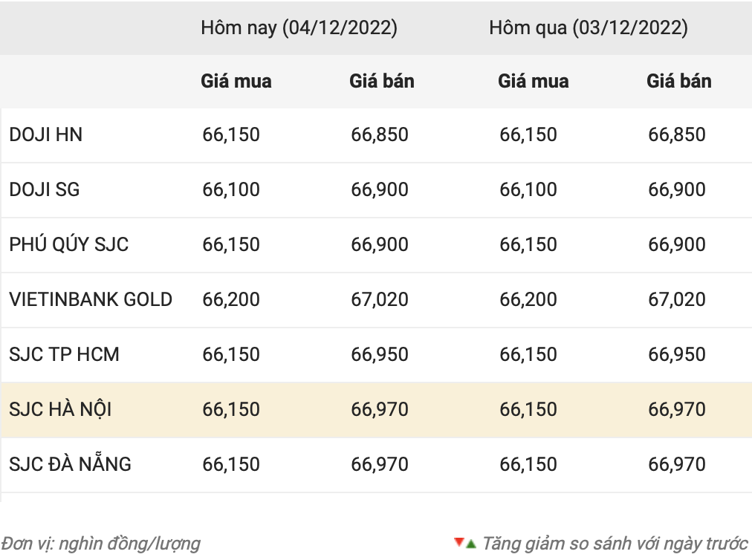Click yesterday's Giá bán column header
Screen dimensions: 752x560
(x=678, y=81)
